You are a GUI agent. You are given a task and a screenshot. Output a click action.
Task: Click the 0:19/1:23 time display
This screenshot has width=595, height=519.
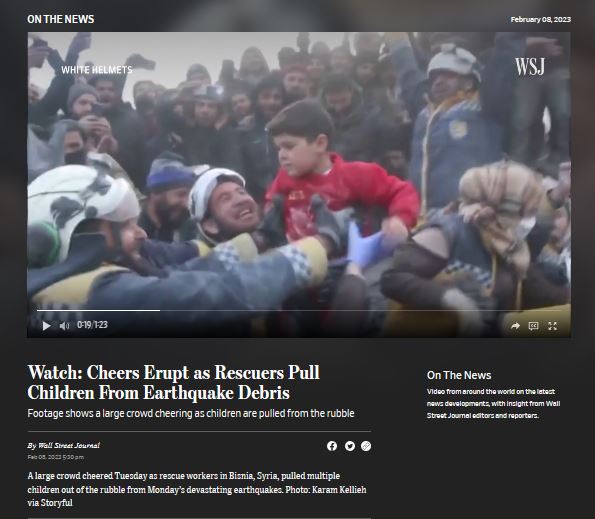tap(92, 325)
